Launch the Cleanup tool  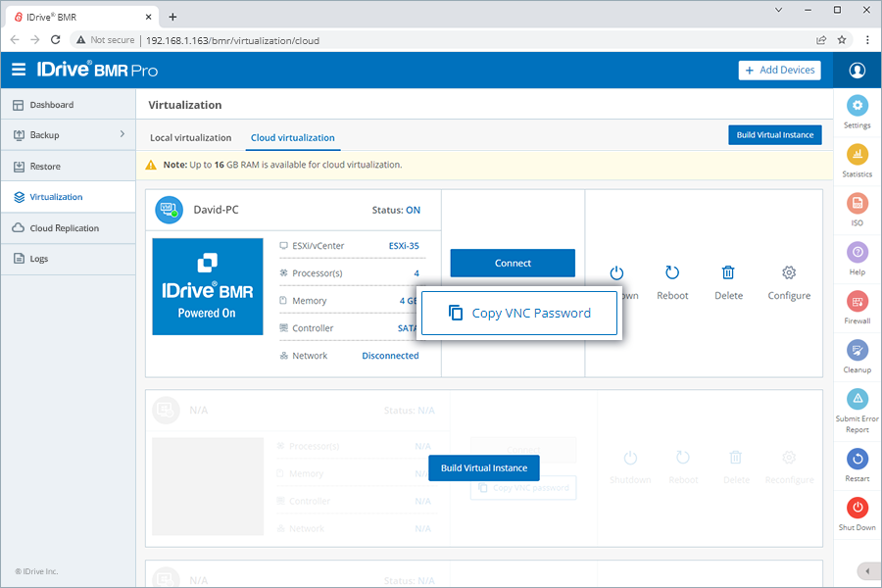pos(857,350)
